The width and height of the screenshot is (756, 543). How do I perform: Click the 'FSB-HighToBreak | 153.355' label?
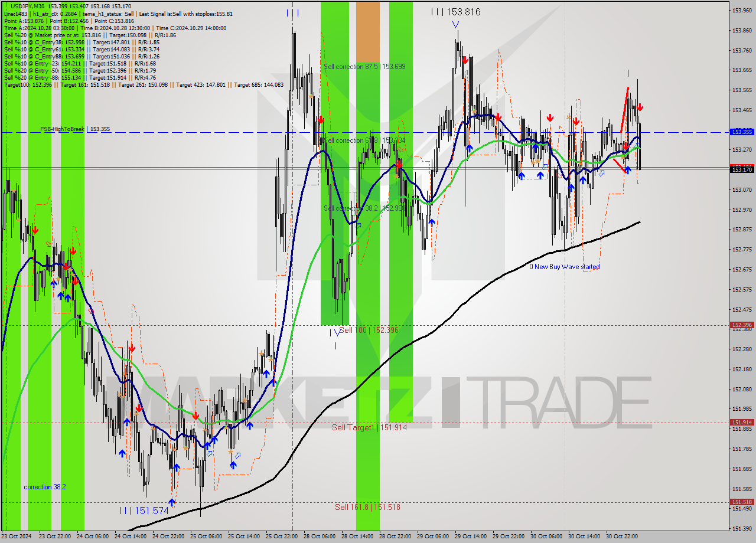75,129
